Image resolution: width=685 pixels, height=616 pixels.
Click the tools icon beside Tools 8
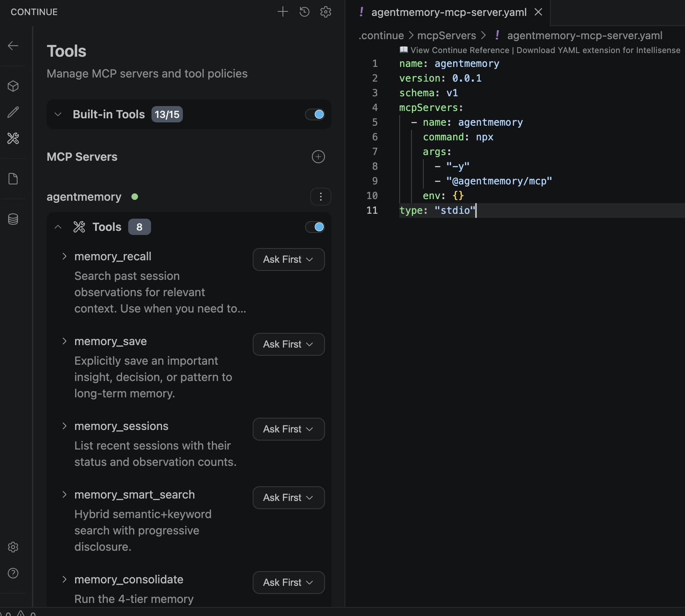tap(79, 227)
